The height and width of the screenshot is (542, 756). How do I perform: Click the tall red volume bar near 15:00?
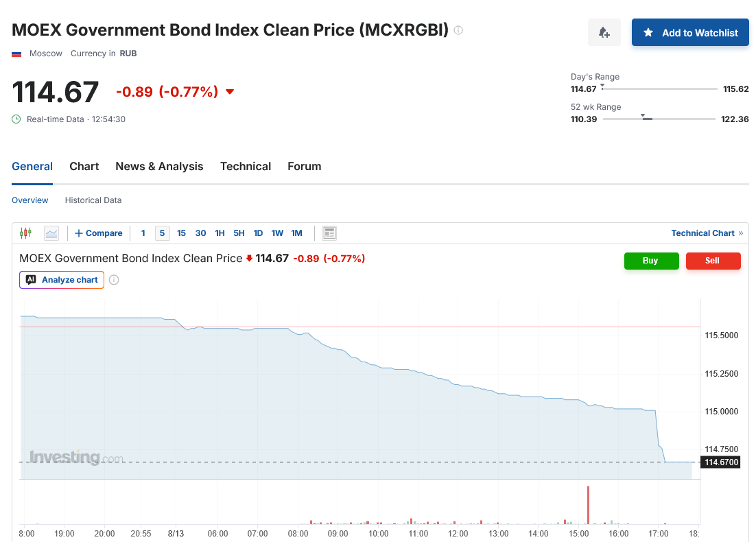coord(588,505)
